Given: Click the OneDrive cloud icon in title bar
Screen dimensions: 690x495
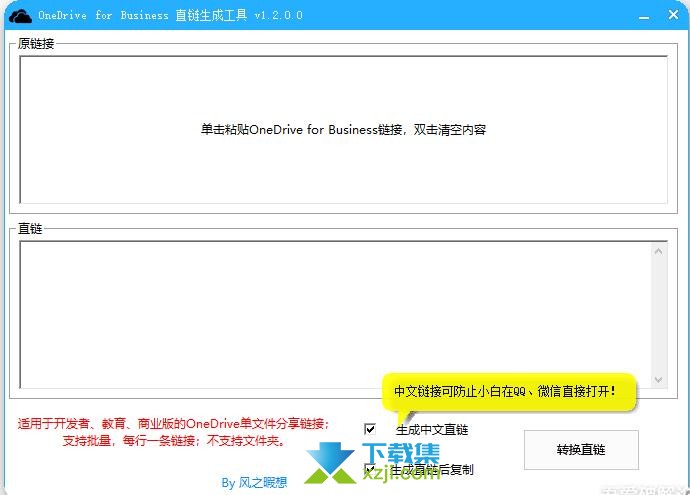Looking at the screenshot, I should point(20,16).
